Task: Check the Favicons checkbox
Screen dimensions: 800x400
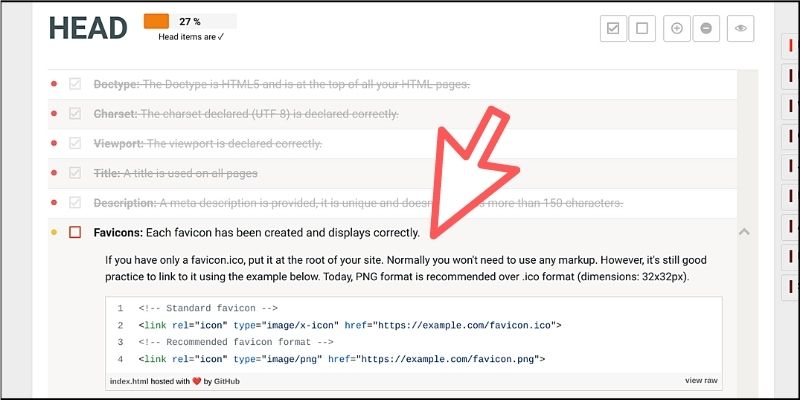Action: (x=75, y=233)
